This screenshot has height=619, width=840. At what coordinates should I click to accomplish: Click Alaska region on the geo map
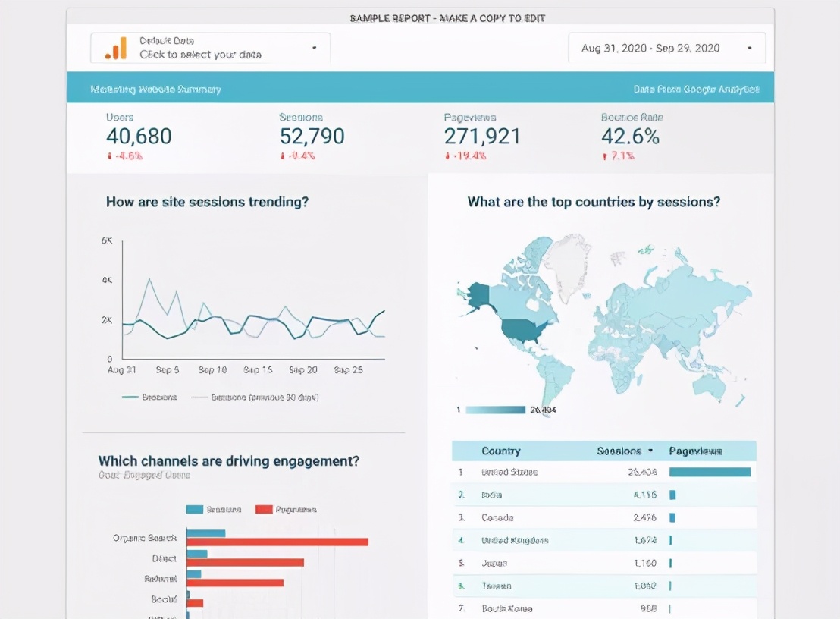(478, 295)
